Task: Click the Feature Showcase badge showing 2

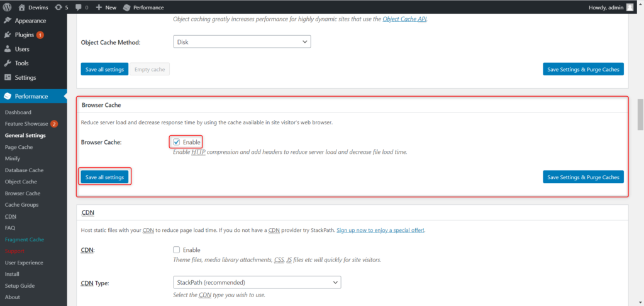Action: pos(54,124)
